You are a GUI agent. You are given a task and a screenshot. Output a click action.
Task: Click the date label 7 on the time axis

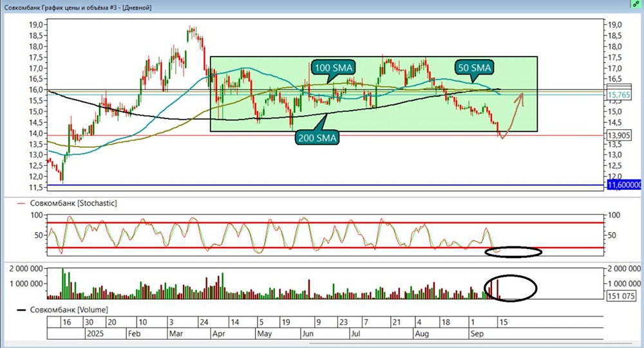[366, 322]
